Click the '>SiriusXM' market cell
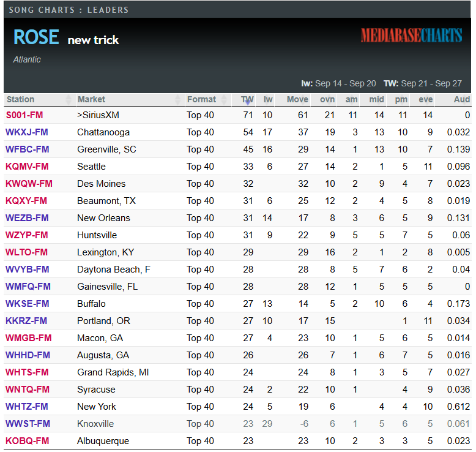Screen dimensions: 476x452 pyautogui.click(x=98, y=115)
